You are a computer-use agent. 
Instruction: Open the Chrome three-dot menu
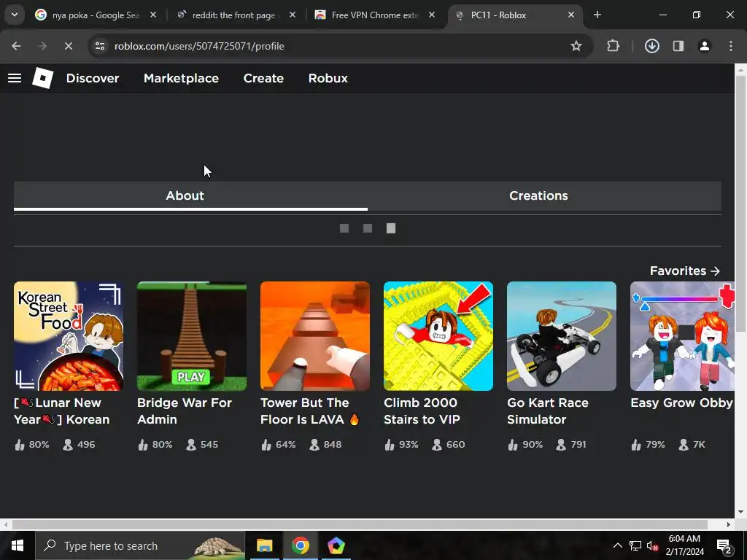731,46
